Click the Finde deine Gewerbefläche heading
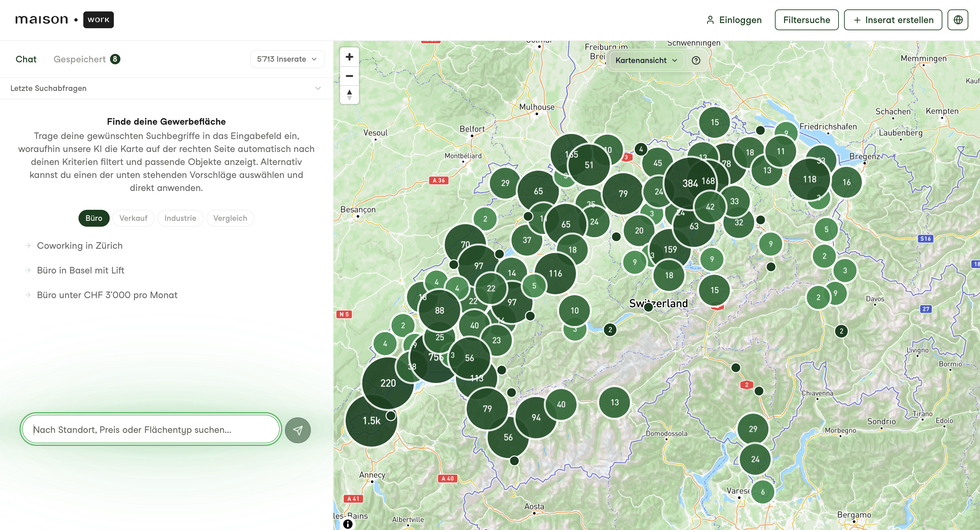980x530 pixels. coord(166,121)
